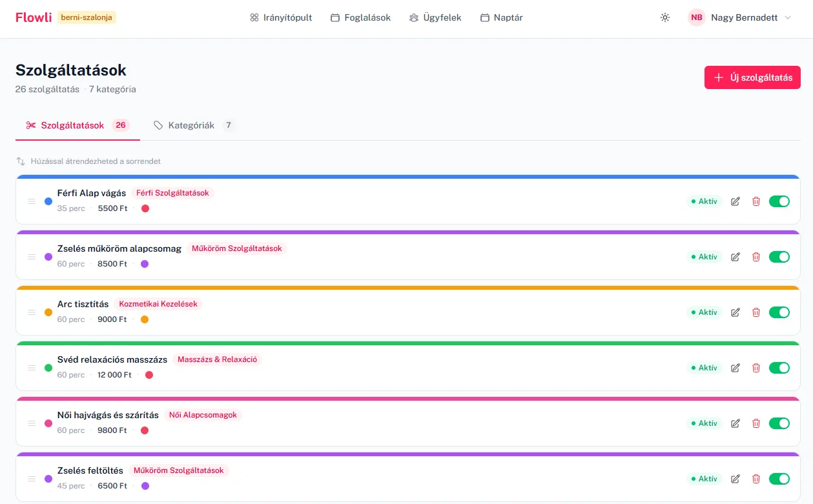This screenshot has height=504, width=813.
Task: Switch off the Zselés feltöltés toggle
Action: pyautogui.click(x=779, y=479)
